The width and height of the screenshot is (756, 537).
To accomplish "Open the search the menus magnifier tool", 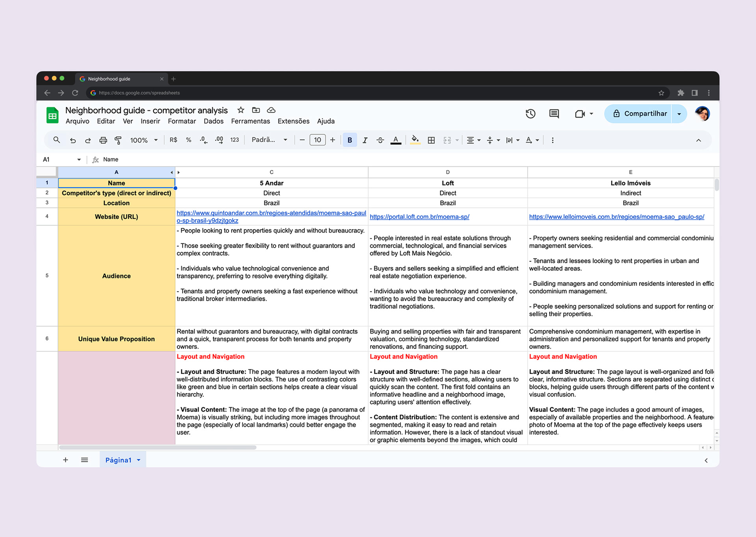I will coord(57,140).
